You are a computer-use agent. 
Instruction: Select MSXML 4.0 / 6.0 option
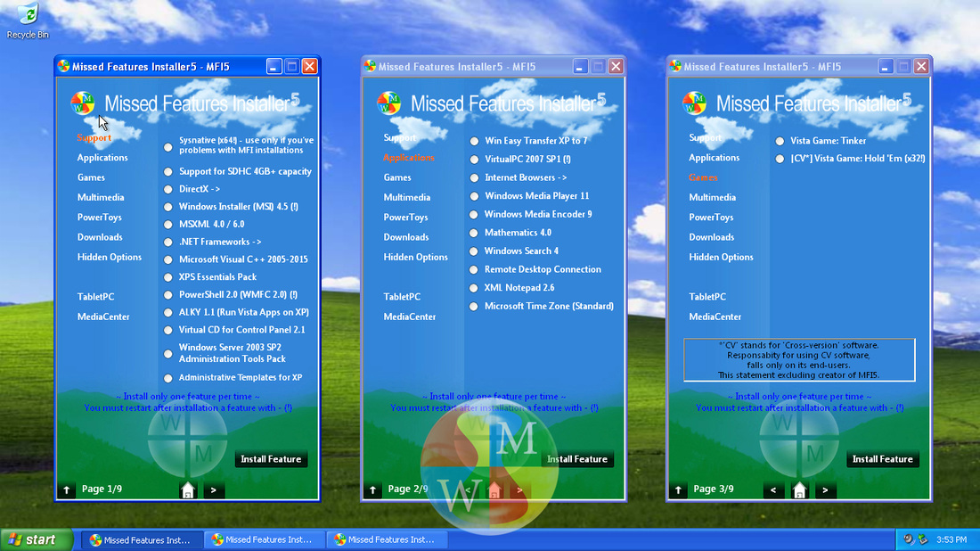168,225
